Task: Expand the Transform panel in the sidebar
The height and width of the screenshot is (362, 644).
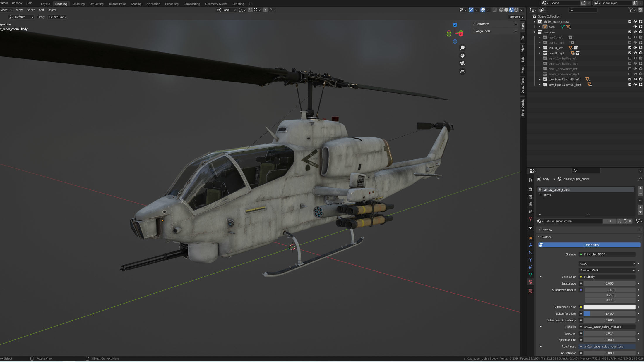Action: click(482, 24)
